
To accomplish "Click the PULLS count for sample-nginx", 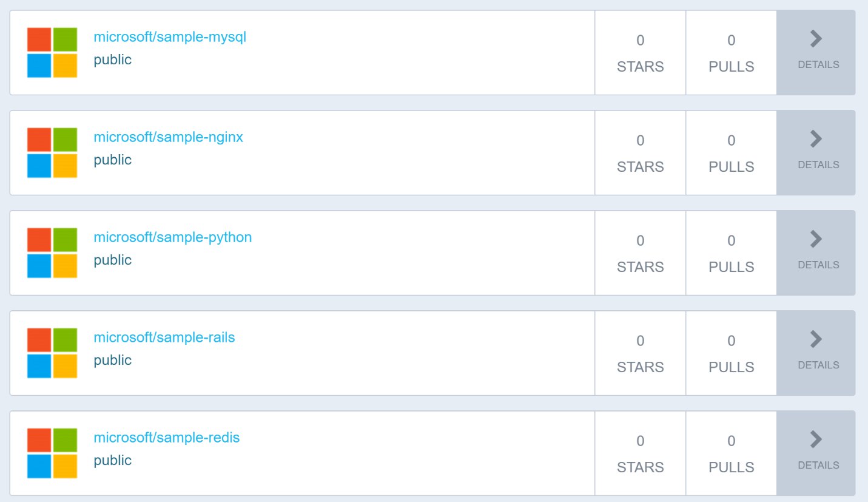I will point(732,141).
